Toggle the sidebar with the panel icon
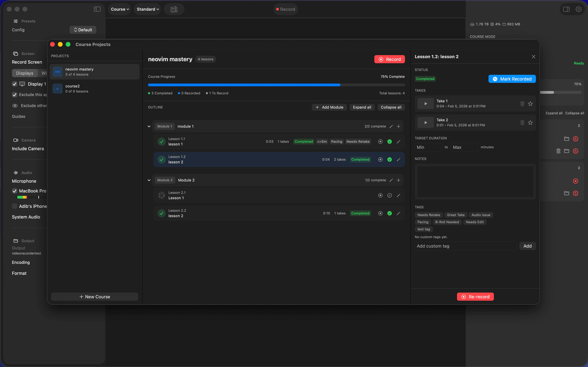The height and width of the screenshot is (367, 588). [97, 9]
